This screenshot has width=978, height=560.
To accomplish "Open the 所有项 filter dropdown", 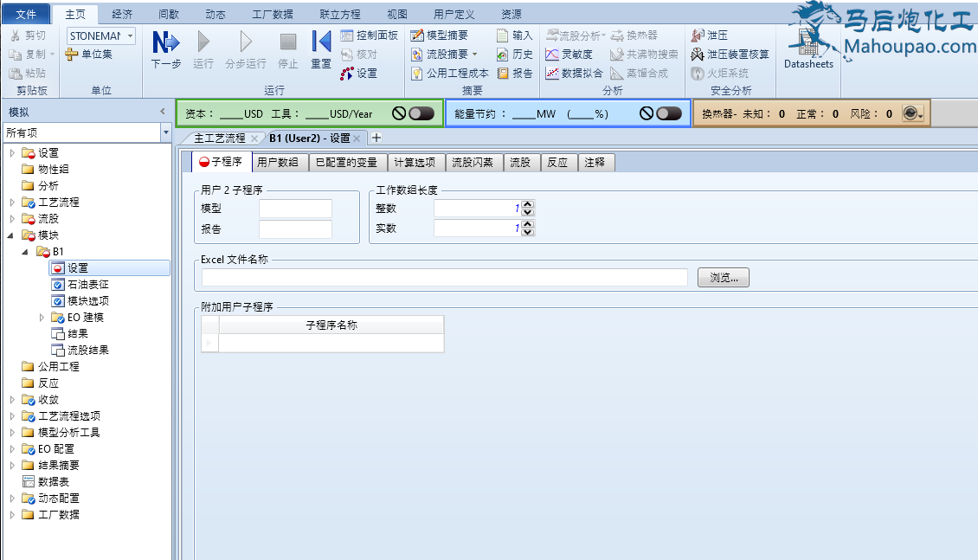I will (166, 133).
